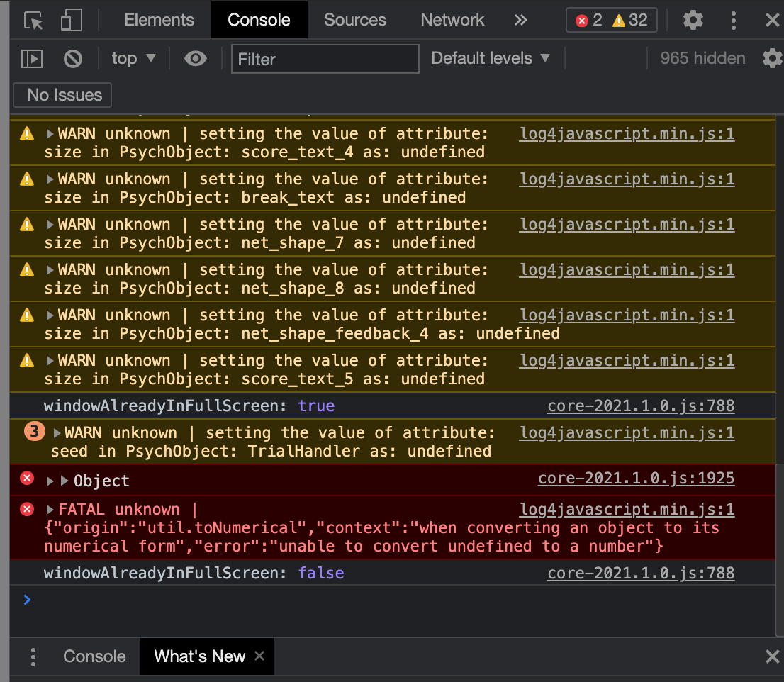
Task: Click windowAlreadyInFullScreen: true log text
Action: pyautogui.click(x=189, y=406)
